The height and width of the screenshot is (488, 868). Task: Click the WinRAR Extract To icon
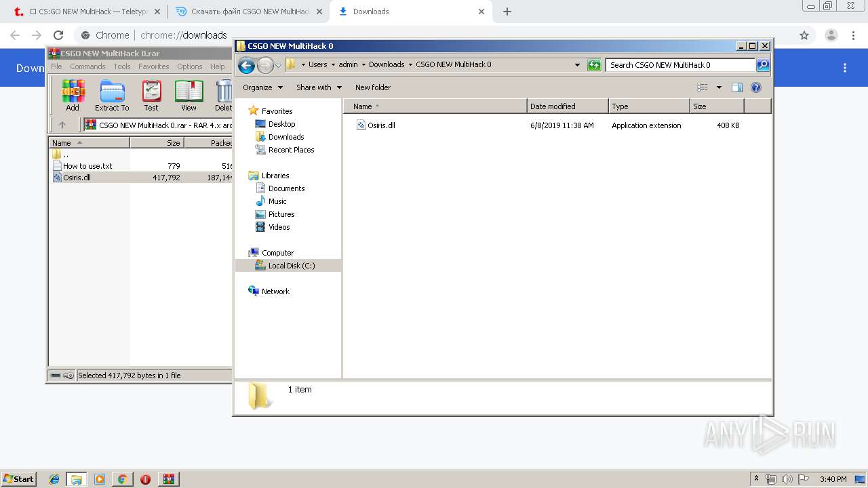[112, 95]
